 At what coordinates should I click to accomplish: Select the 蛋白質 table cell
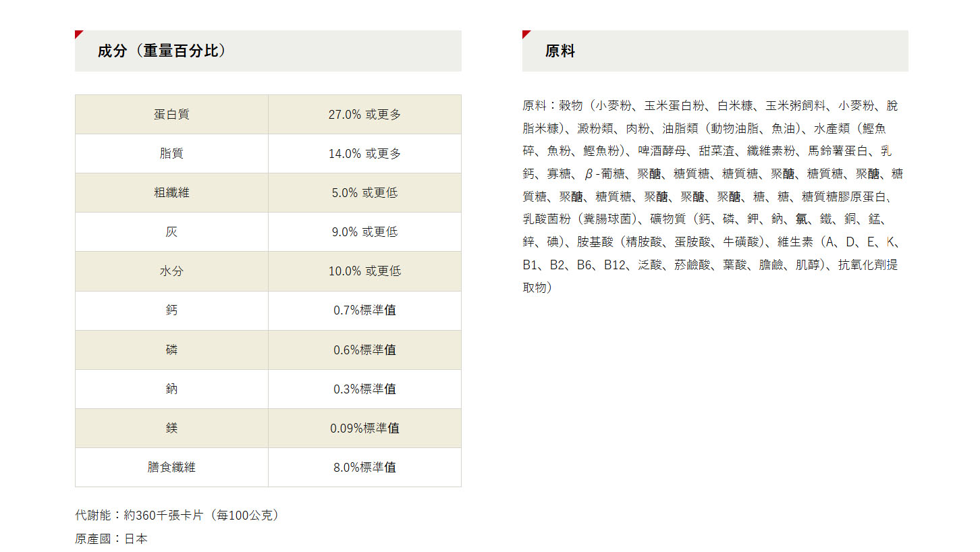click(x=171, y=115)
